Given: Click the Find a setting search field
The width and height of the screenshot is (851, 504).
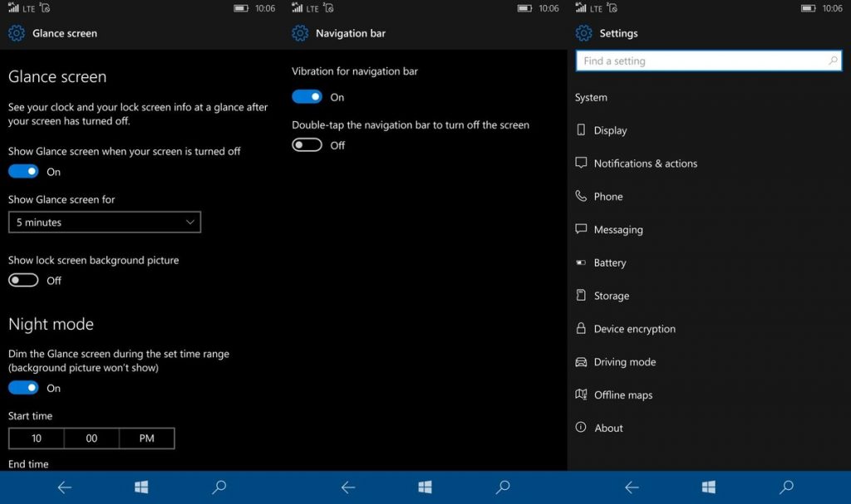Looking at the screenshot, I should pyautogui.click(x=709, y=61).
